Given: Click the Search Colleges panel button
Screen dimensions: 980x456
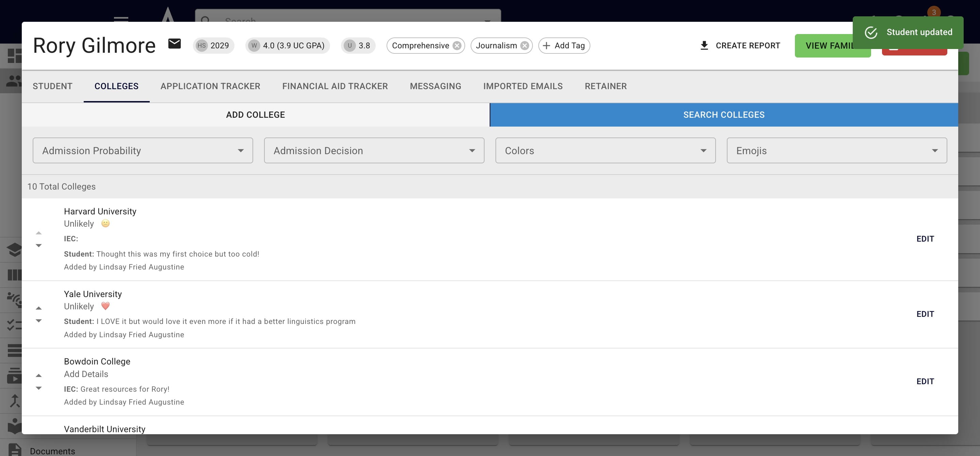Looking at the screenshot, I should tap(723, 115).
